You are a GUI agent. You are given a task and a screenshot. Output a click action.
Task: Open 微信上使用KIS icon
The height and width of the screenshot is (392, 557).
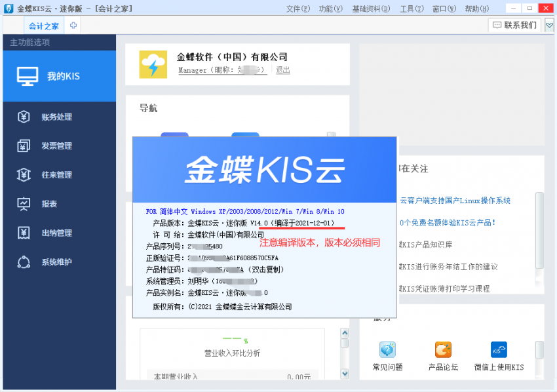pyautogui.click(x=499, y=350)
